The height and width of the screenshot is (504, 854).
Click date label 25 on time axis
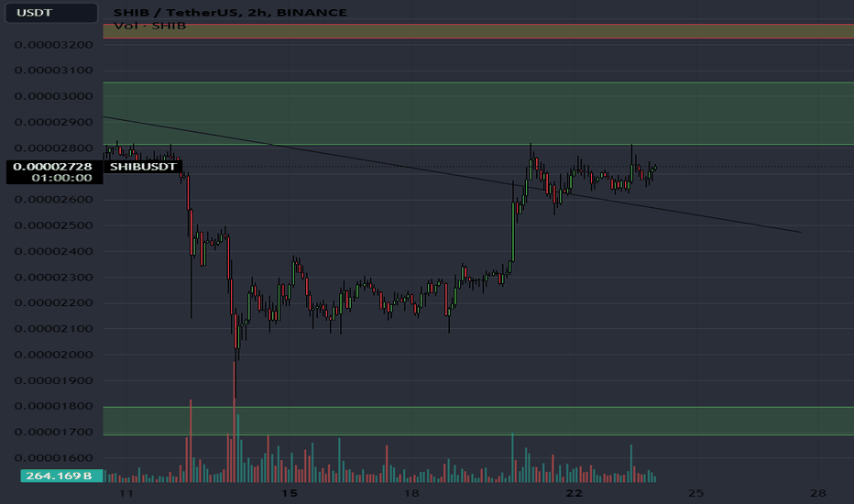click(x=696, y=493)
